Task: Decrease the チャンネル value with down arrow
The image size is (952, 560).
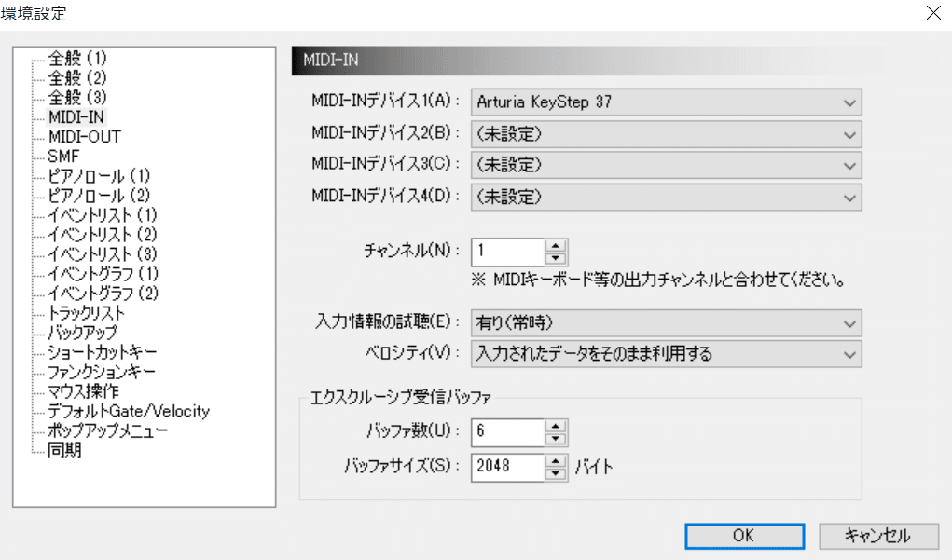Action: click(556, 258)
